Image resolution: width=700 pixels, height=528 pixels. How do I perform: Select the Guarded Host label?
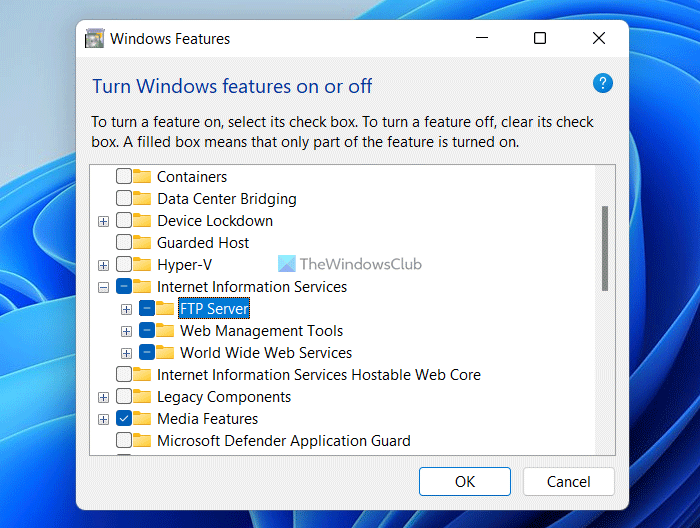[x=203, y=243]
